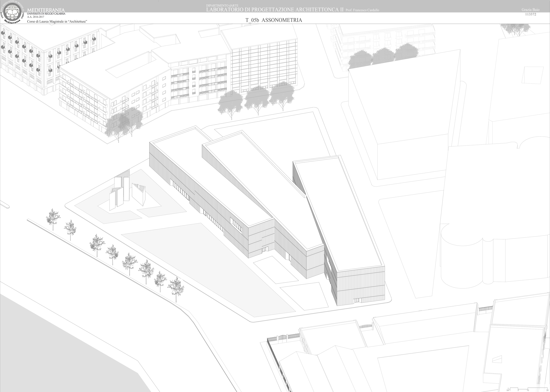Click the 'MEDITERRANEA' university name heading
The height and width of the screenshot is (392, 550).
(x=46, y=10)
